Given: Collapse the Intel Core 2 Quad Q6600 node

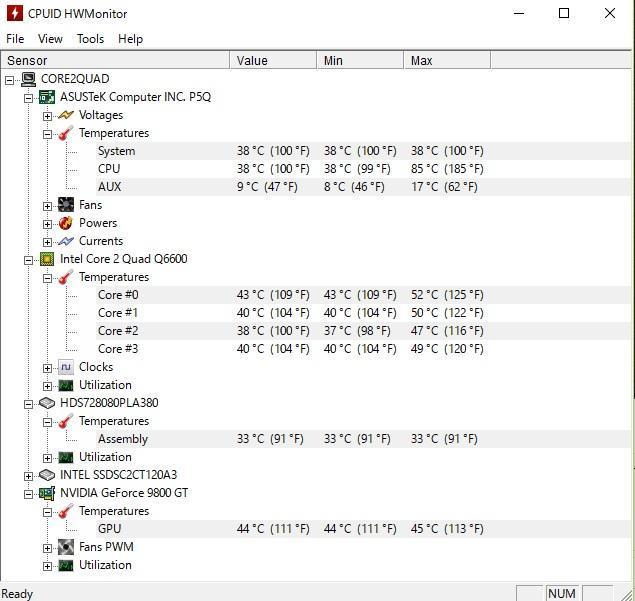Looking at the screenshot, I should (28, 260).
